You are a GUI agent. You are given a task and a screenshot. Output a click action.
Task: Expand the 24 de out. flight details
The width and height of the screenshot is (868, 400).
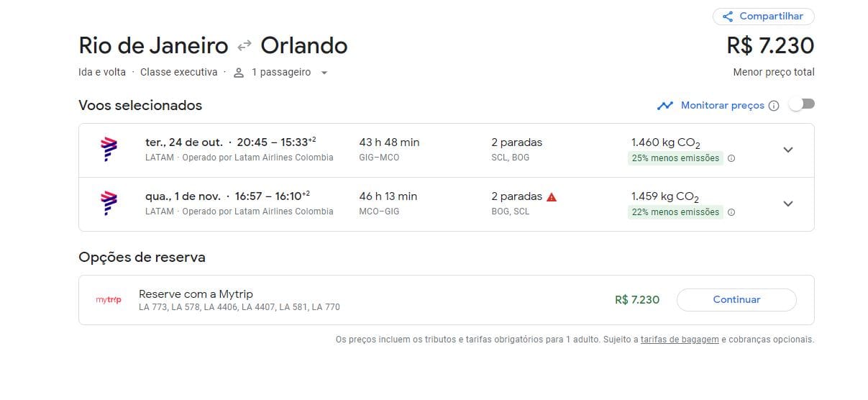[788, 150]
